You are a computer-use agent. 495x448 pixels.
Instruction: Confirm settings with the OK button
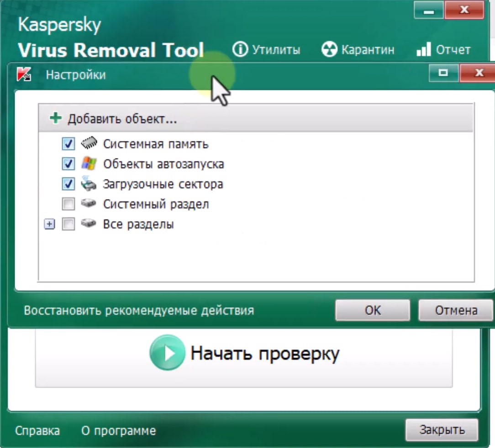click(x=372, y=310)
